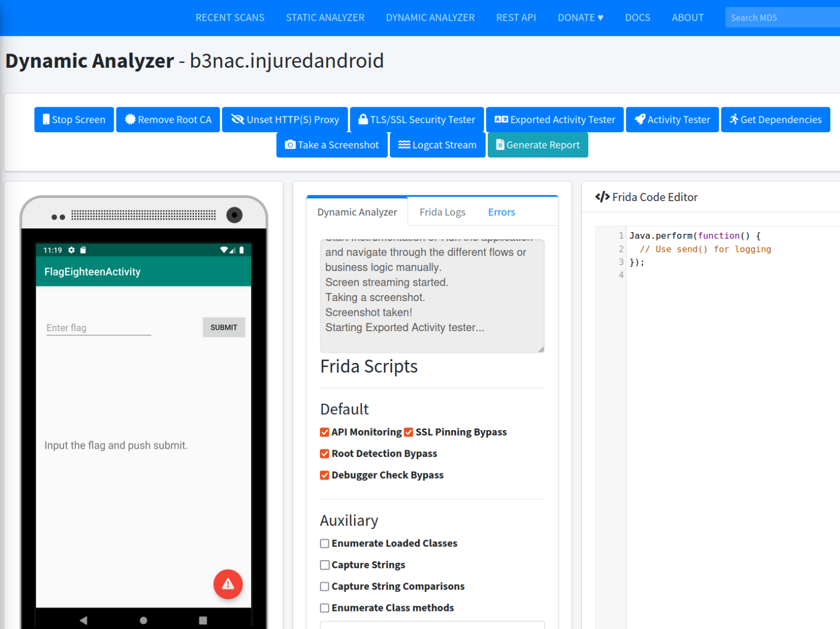Disable SSL Pinning Bypass checkbox

[x=409, y=432]
